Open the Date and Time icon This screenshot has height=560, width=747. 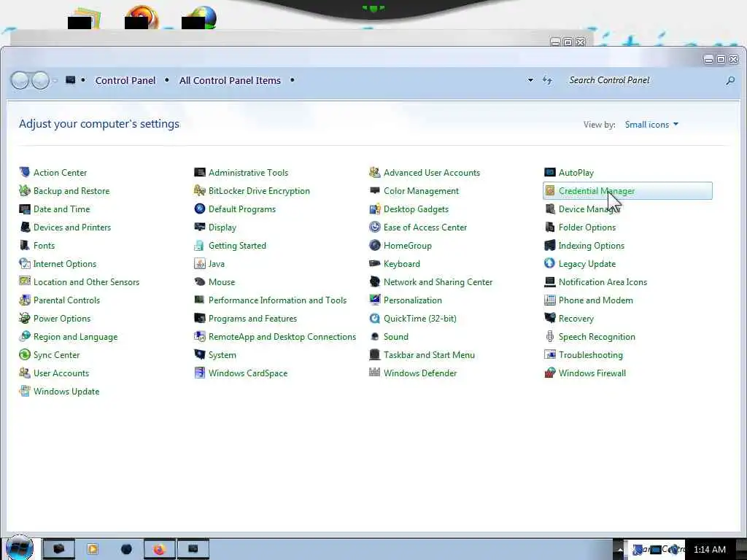pyautogui.click(x=25, y=209)
